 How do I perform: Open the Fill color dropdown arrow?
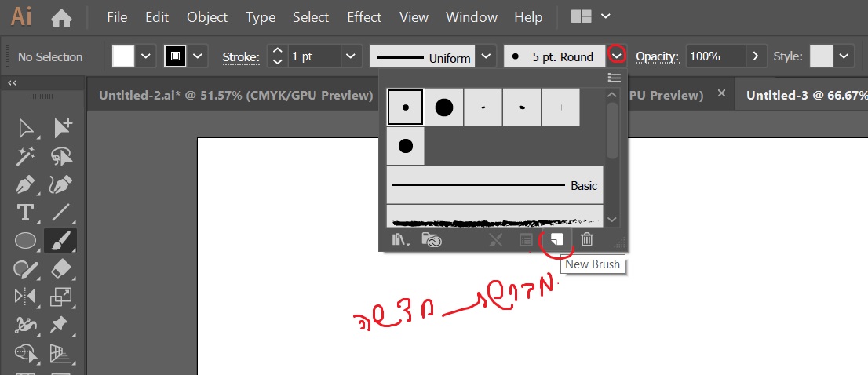[147, 56]
